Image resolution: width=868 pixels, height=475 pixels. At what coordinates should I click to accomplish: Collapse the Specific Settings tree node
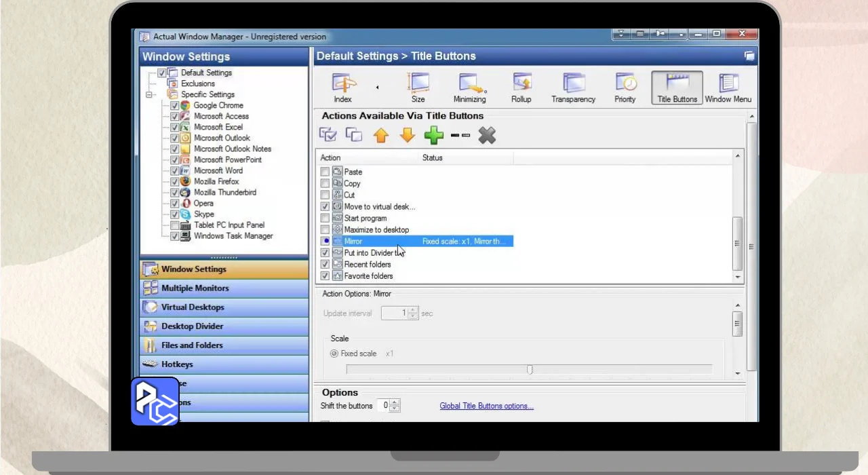pyautogui.click(x=150, y=95)
